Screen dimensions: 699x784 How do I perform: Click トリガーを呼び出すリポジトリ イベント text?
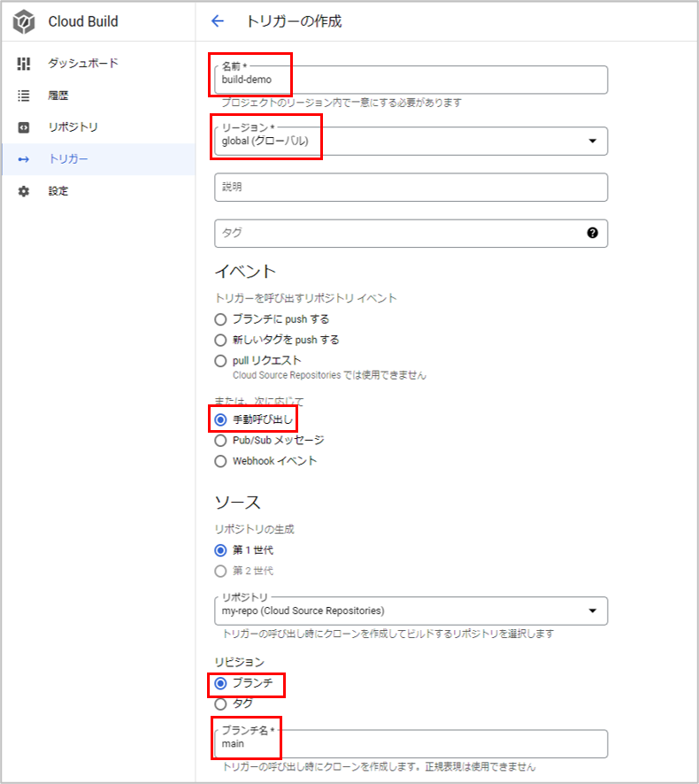(x=305, y=298)
